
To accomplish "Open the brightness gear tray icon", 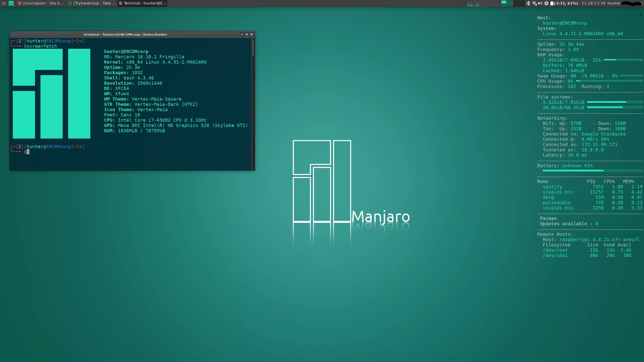I will pyautogui.click(x=546, y=3).
